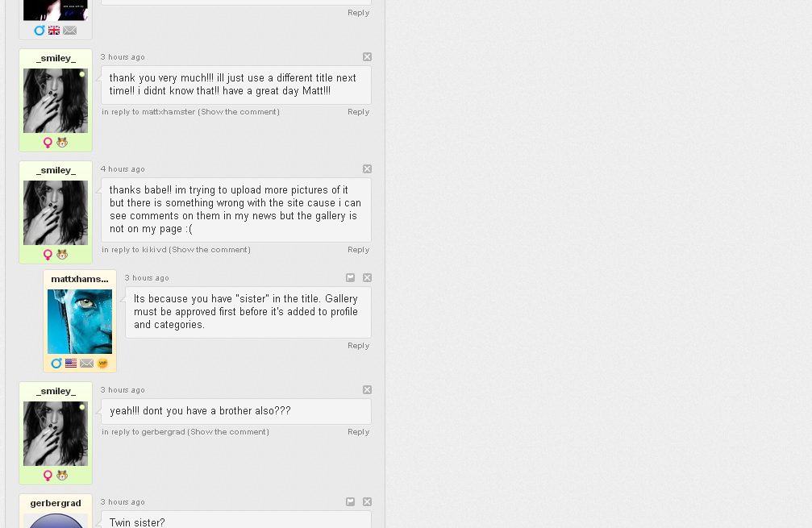Screen dimensions: 812x528
Task: Flag gerbergrad's "Twin sister?" comment
Action: (351, 502)
